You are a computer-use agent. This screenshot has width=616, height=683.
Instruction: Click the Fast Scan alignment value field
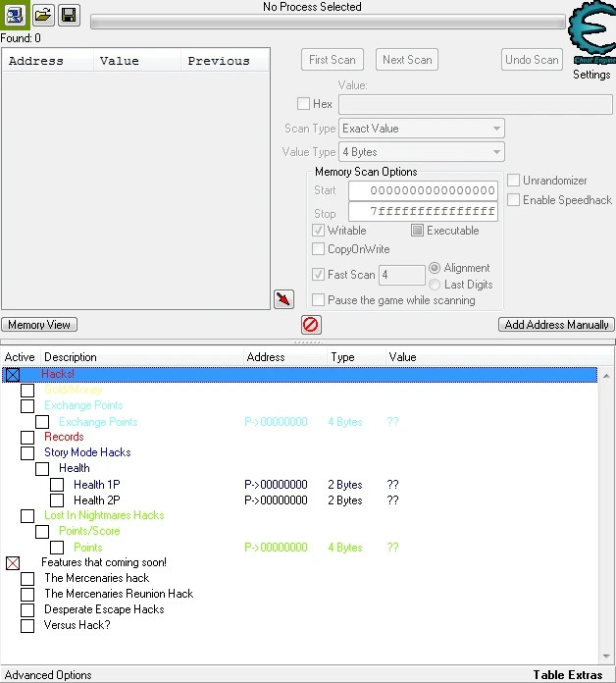click(x=402, y=275)
